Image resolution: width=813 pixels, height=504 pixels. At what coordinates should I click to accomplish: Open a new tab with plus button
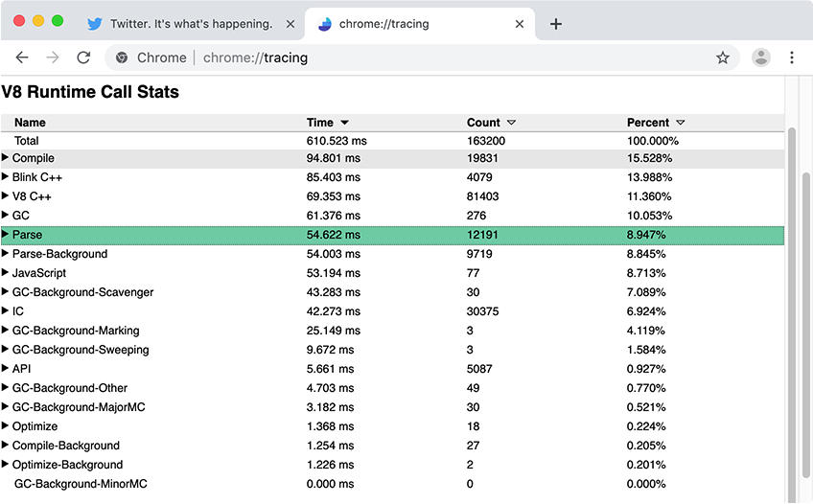tap(556, 24)
